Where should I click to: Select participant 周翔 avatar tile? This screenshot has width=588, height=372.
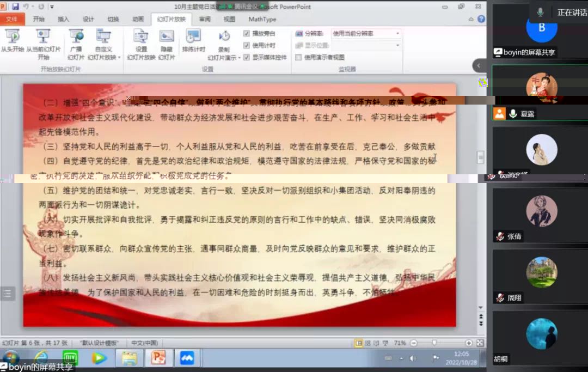pyautogui.click(x=540, y=277)
